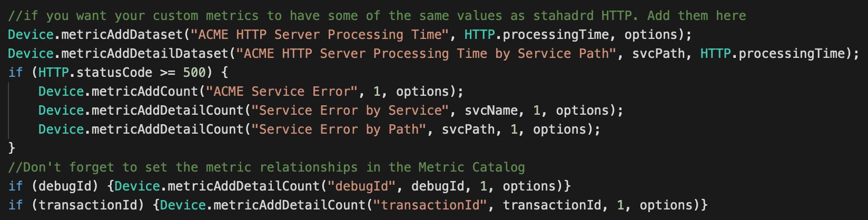Click the number 500 in the condition
The width and height of the screenshot is (868, 220).
pyautogui.click(x=194, y=73)
